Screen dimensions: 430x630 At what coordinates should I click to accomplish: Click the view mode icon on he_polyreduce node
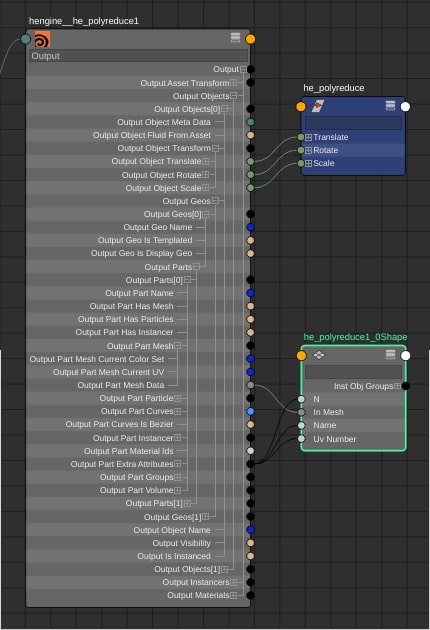click(x=390, y=105)
